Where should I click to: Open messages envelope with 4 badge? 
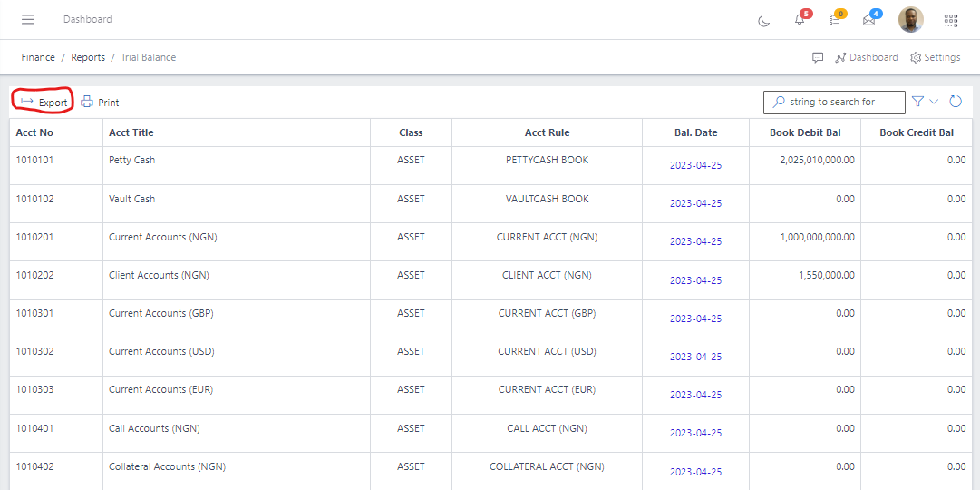click(x=868, y=20)
